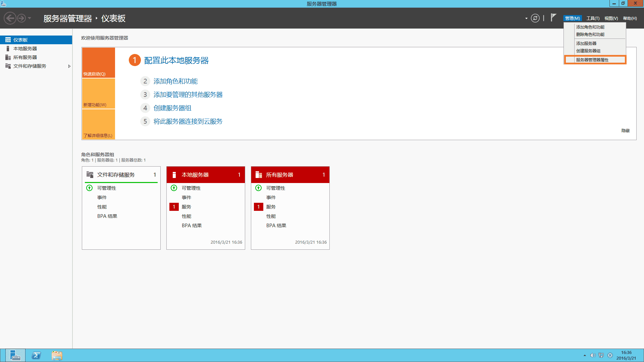Open File Explorer from the taskbar
The width and height of the screenshot is (644, 362).
57,355
